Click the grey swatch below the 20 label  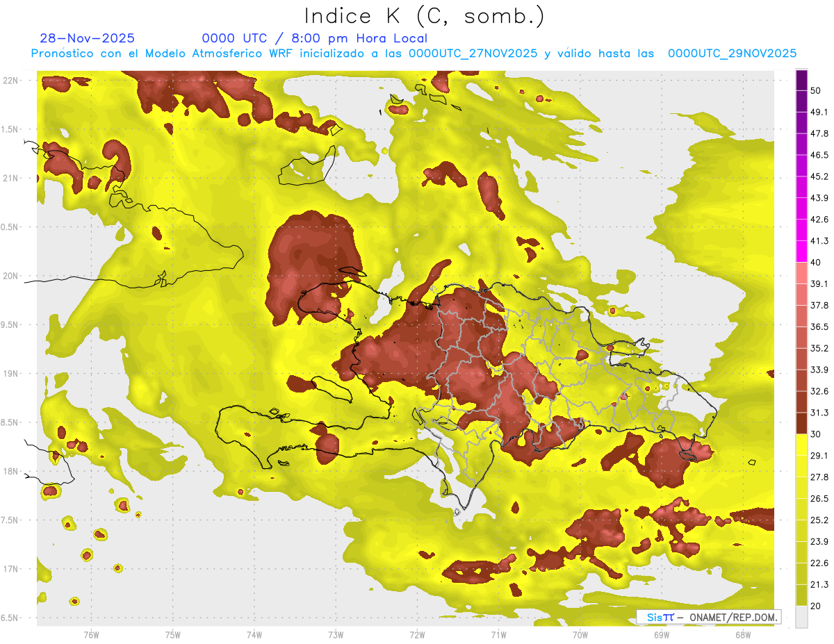[801, 616]
